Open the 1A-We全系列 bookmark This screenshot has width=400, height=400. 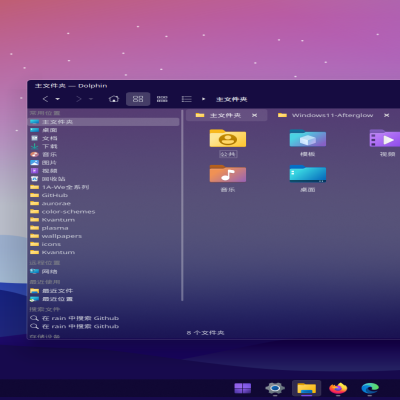pos(104,187)
